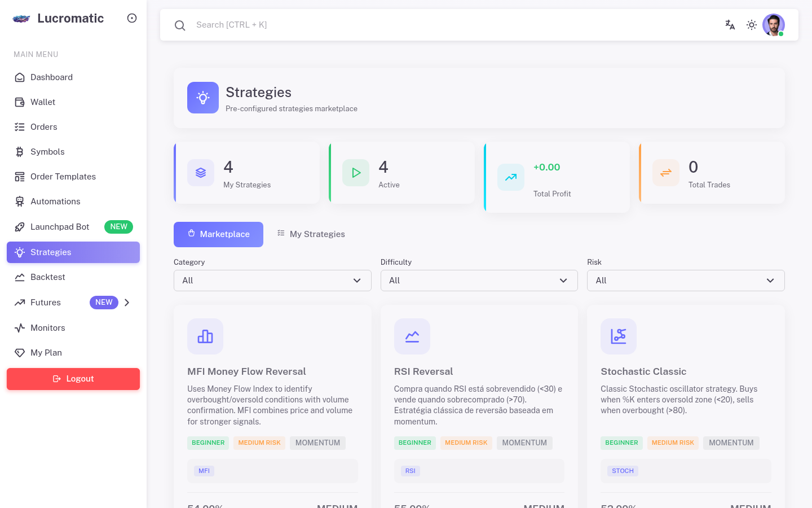Open the Strategies lightbulb icon in the banner

[203, 97]
